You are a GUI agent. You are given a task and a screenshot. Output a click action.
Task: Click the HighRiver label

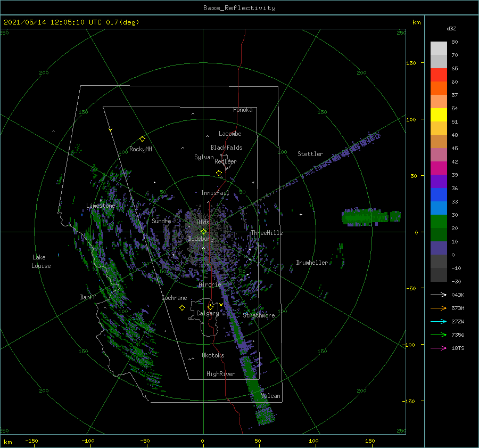(221, 374)
